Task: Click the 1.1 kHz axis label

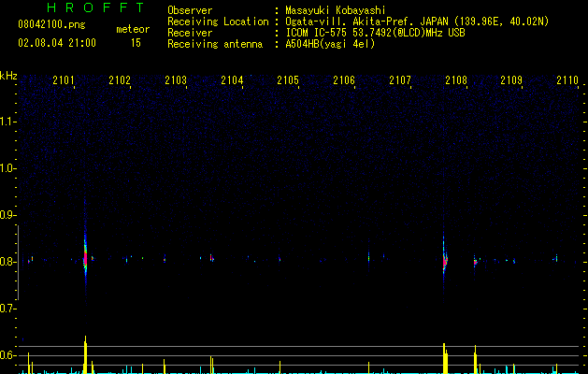Action: click(x=7, y=122)
